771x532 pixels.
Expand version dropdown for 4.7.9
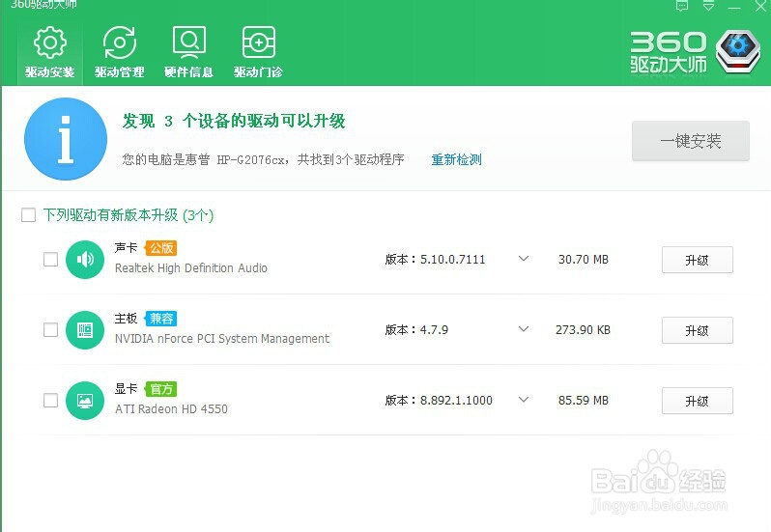[524, 329]
